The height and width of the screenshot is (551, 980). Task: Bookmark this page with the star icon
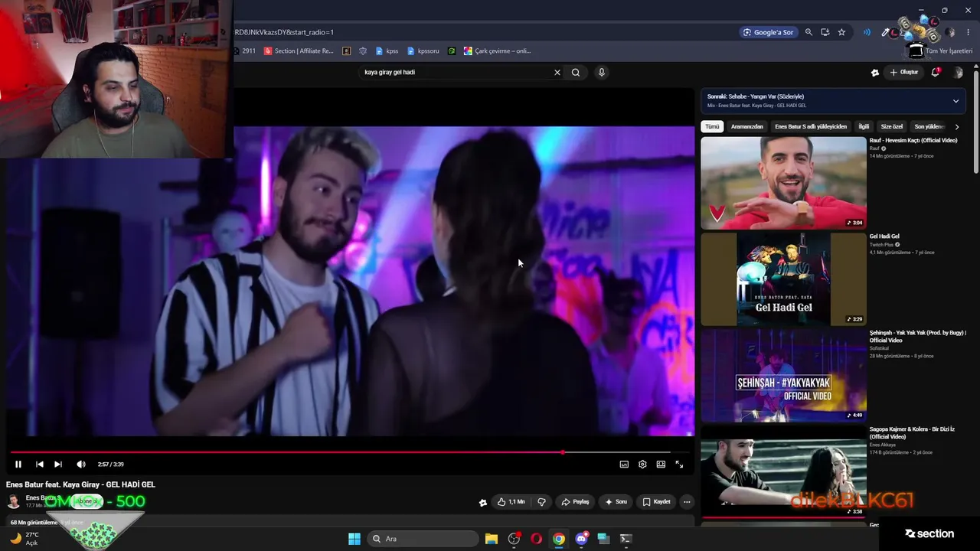click(x=842, y=32)
